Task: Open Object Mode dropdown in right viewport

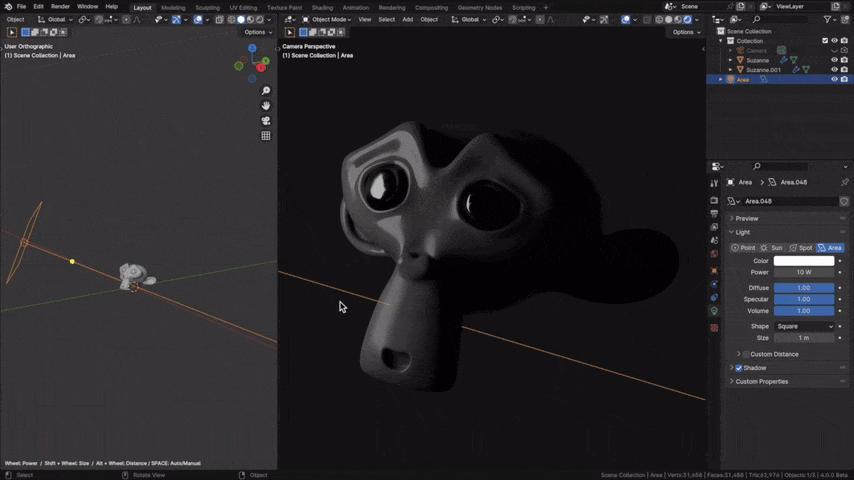Action: (327, 20)
